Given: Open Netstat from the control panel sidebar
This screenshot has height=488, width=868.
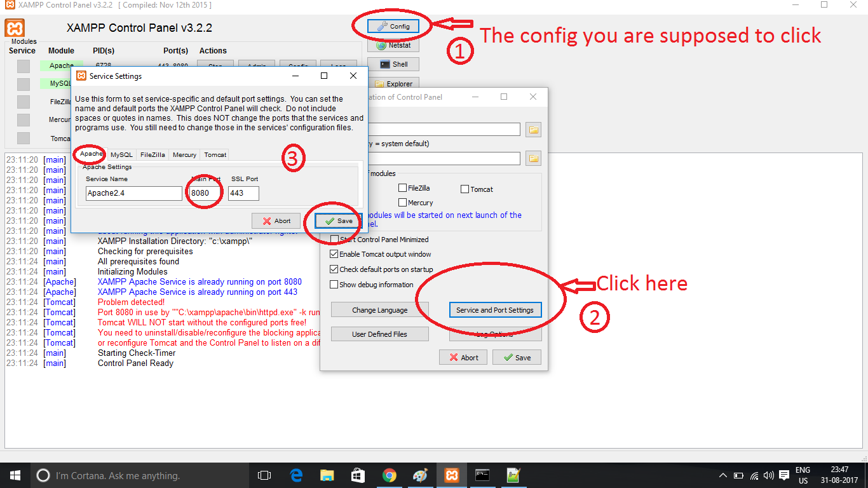Looking at the screenshot, I should click(x=393, y=45).
